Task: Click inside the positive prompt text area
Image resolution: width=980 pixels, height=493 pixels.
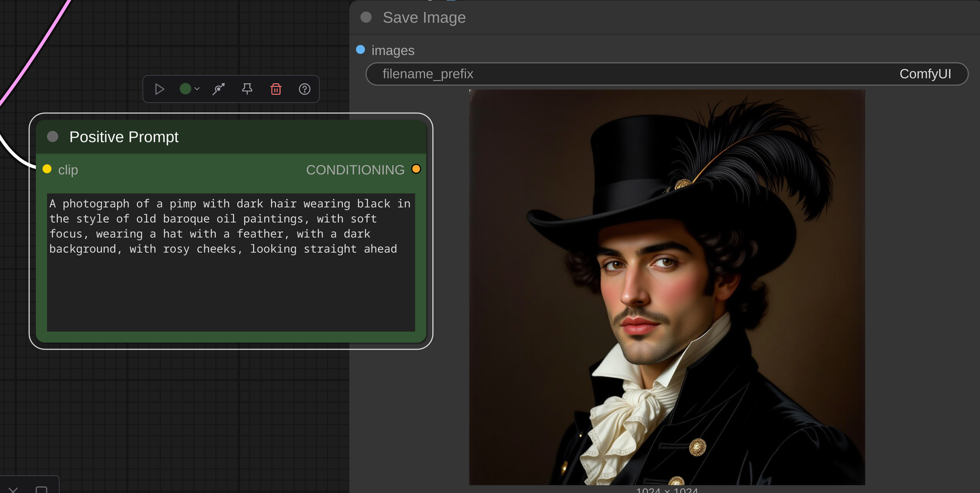Action: pos(230,289)
